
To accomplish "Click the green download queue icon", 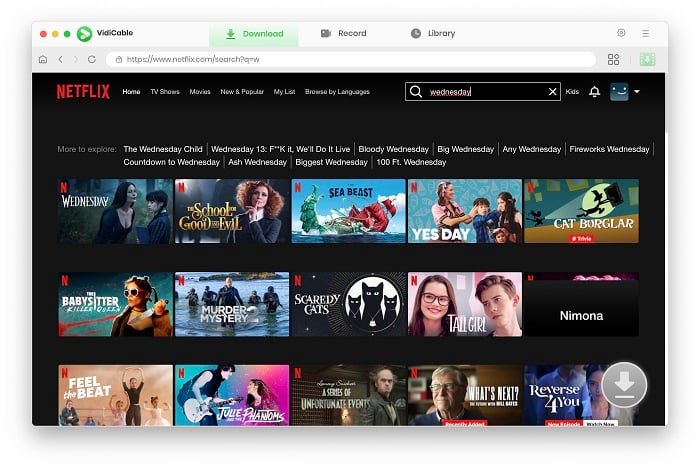I will click(x=647, y=59).
